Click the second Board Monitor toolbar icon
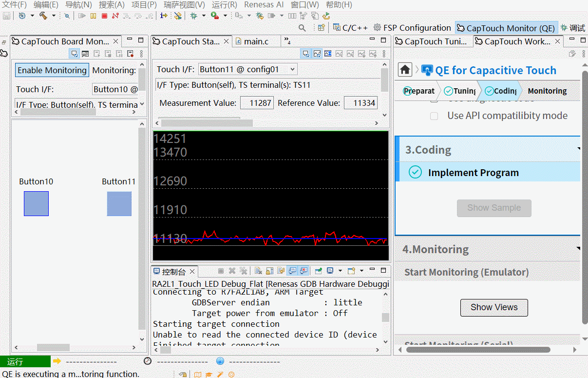This screenshot has width=588, height=378. point(85,54)
